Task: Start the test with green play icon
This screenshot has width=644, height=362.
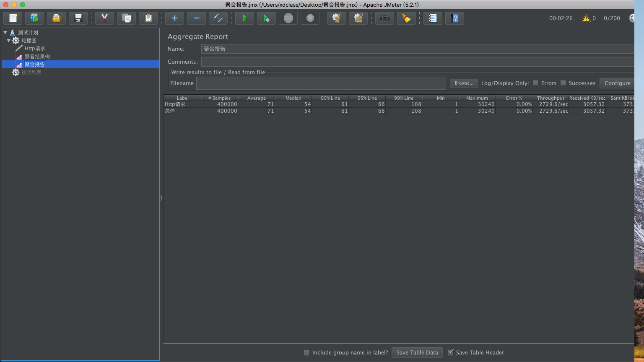Action: [x=244, y=18]
